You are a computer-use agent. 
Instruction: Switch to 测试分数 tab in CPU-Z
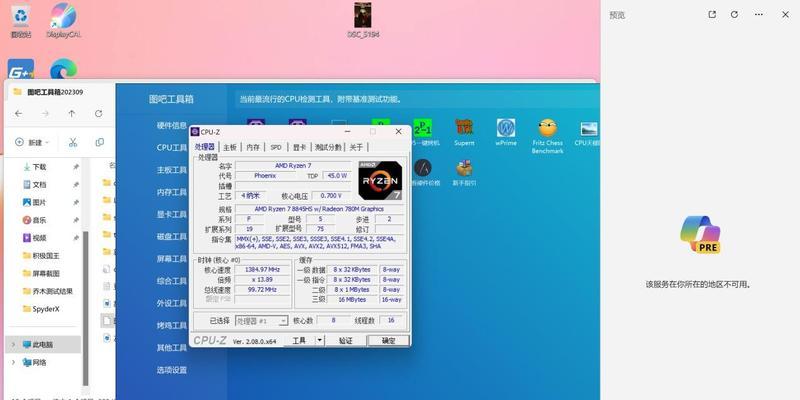[328, 147]
